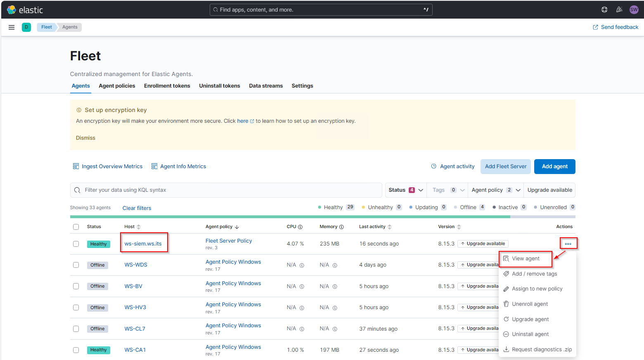Focus the global Find apps search box
The height and width of the screenshot is (360, 644).
pos(321,10)
